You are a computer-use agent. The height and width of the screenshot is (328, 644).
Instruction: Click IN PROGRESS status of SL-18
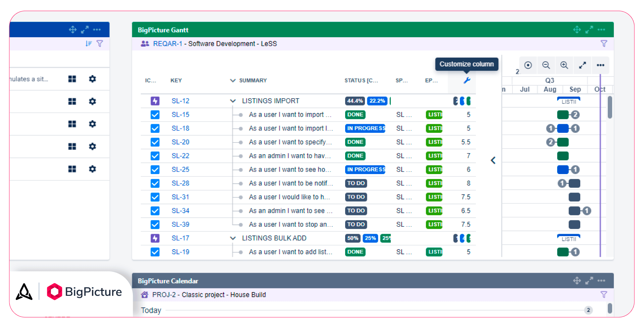365,128
